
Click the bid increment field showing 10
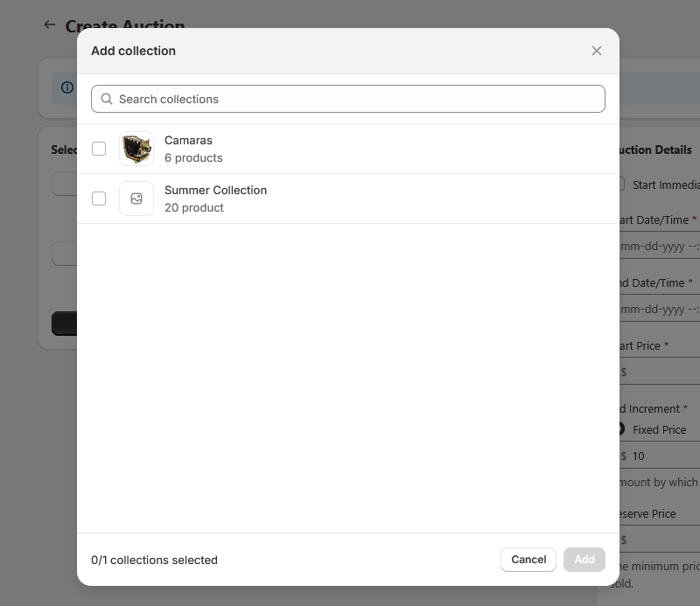click(x=663, y=456)
